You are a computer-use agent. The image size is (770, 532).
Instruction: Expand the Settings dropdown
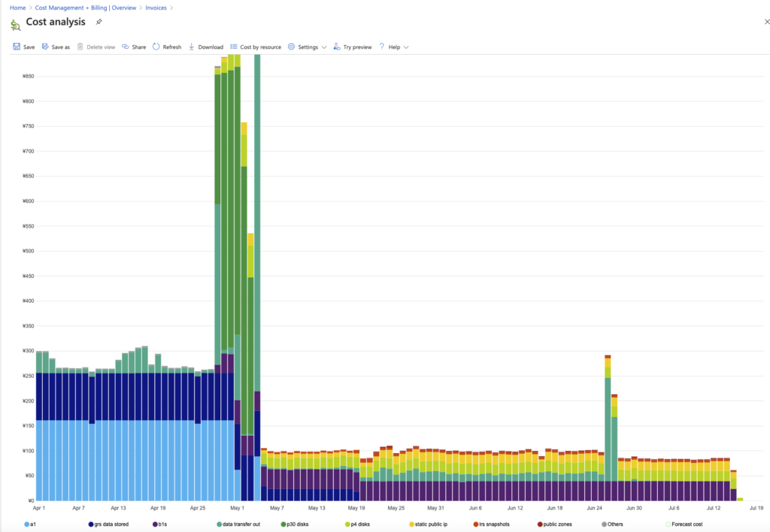(324, 47)
